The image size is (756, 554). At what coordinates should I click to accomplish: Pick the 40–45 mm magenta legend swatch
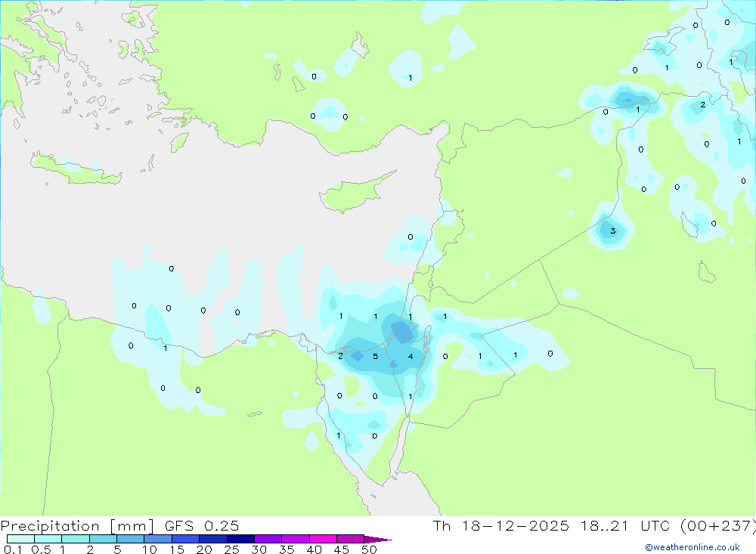pyautogui.click(x=323, y=539)
